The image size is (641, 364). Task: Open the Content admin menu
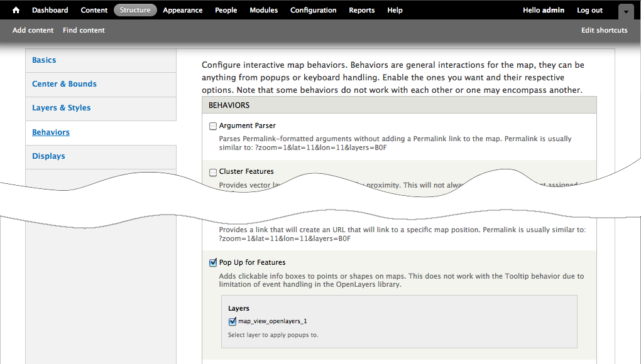coord(94,10)
